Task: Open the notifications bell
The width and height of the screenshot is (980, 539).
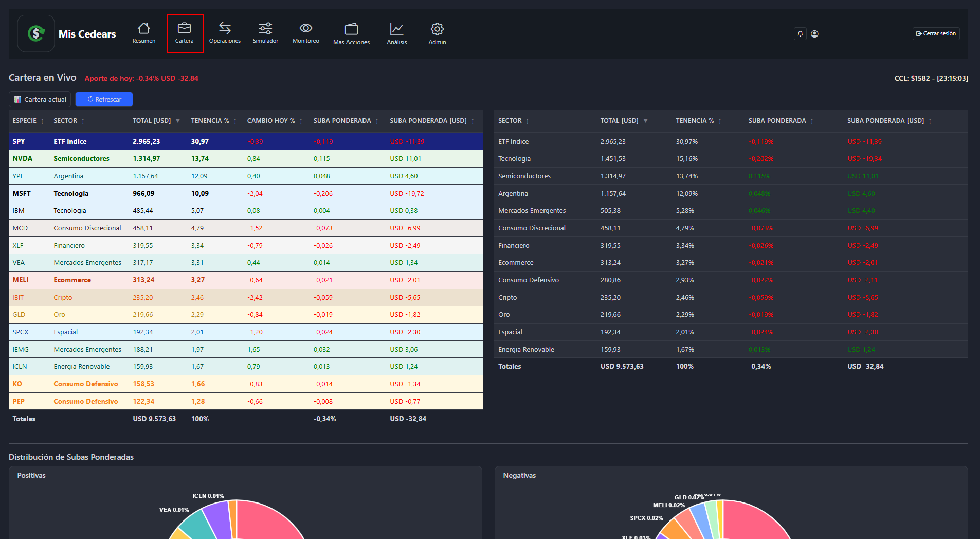Action: point(800,34)
